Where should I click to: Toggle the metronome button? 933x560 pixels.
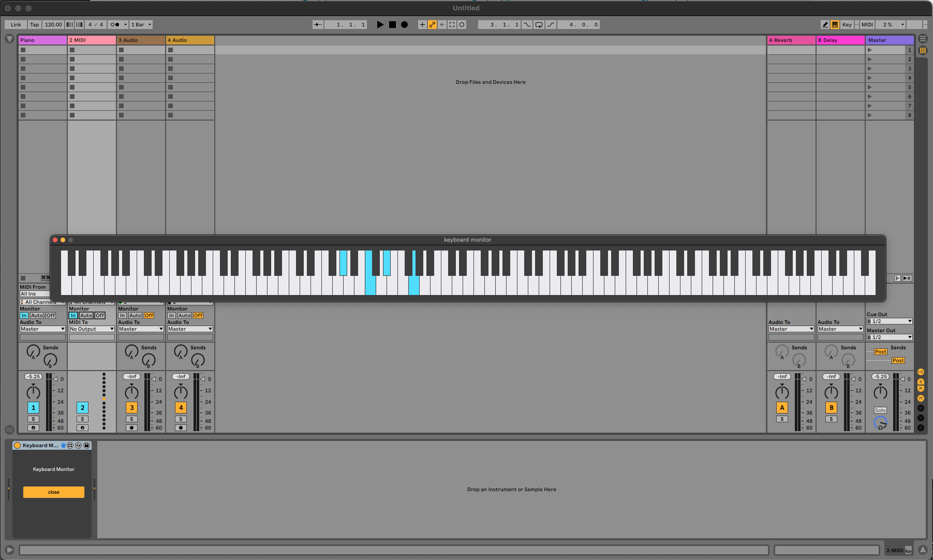click(115, 24)
